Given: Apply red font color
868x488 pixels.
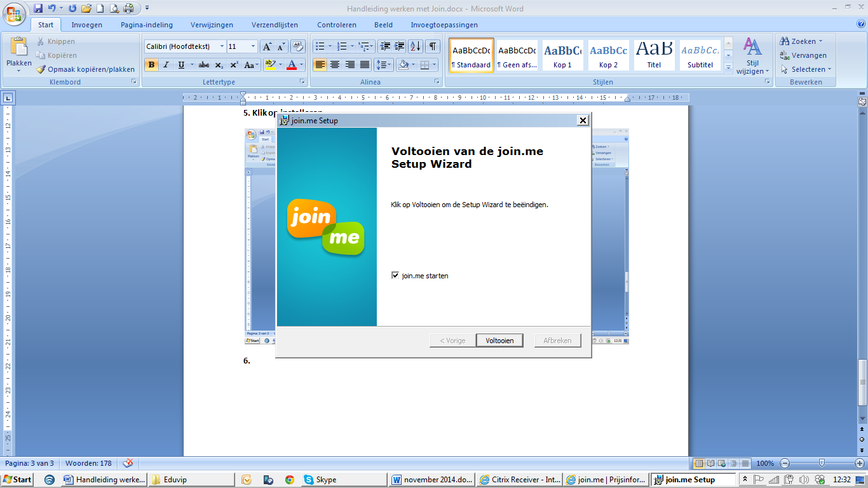Looking at the screenshot, I should 292,65.
